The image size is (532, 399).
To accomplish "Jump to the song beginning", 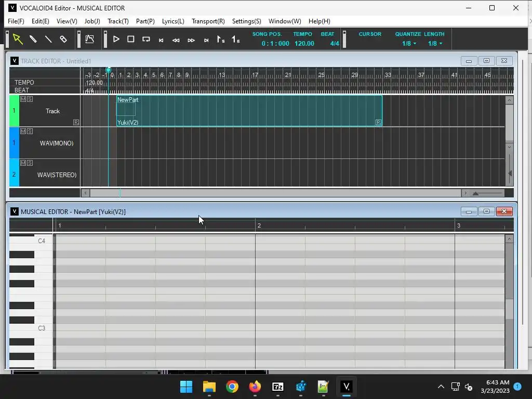I will [x=161, y=41].
